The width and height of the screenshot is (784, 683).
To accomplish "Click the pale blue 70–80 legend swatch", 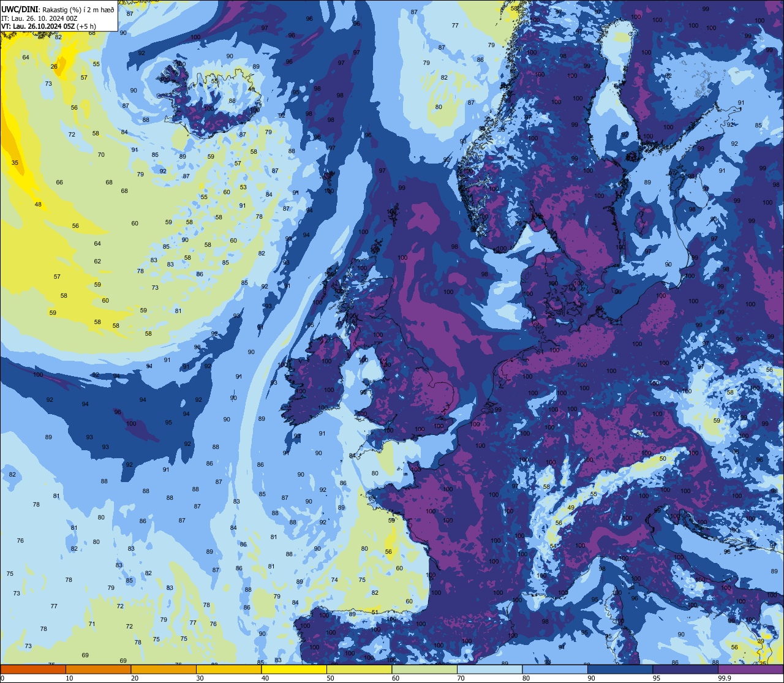I will pyautogui.click(x=489, y=669).
